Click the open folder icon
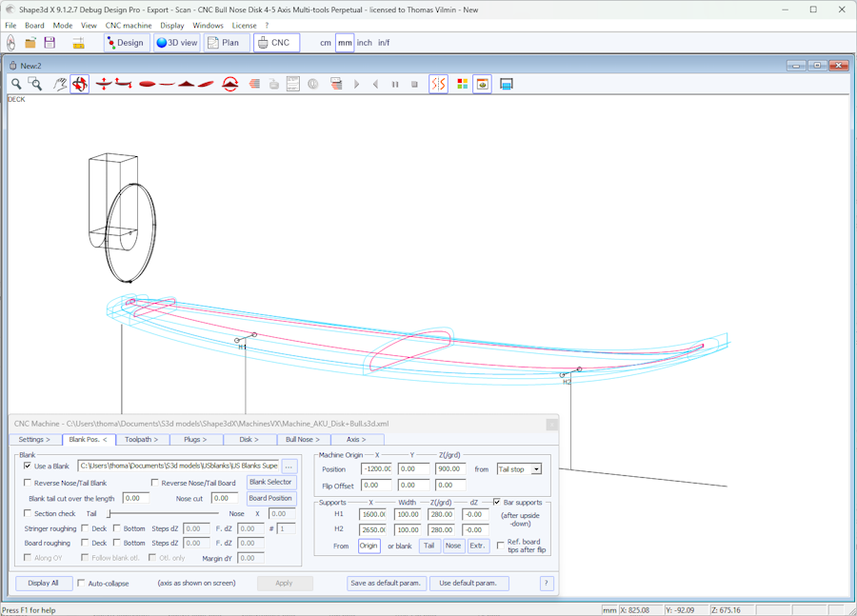The width and height of the screenshot is (857, 616). tap(30, 43)
